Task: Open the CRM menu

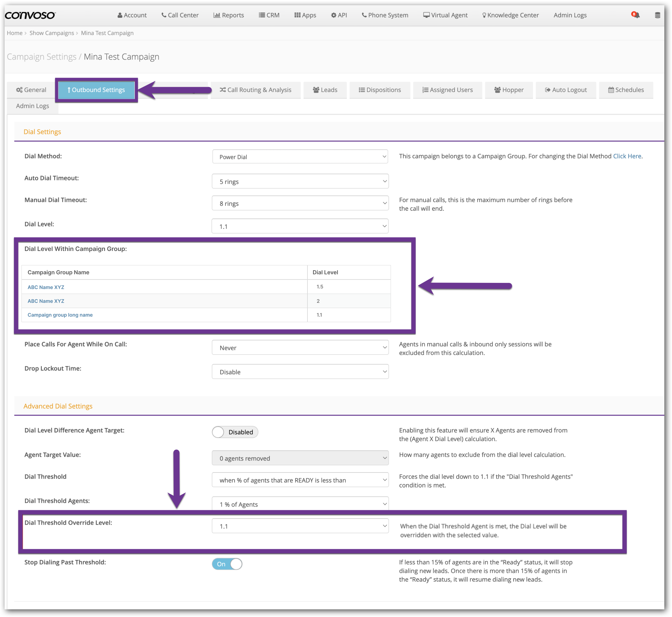Action: click(269, 15)
